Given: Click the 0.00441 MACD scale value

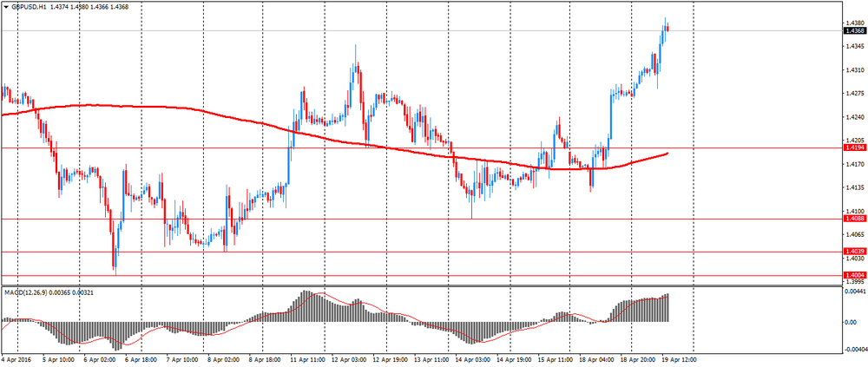Looking at the screenshot, I should (x=854, y=293).
